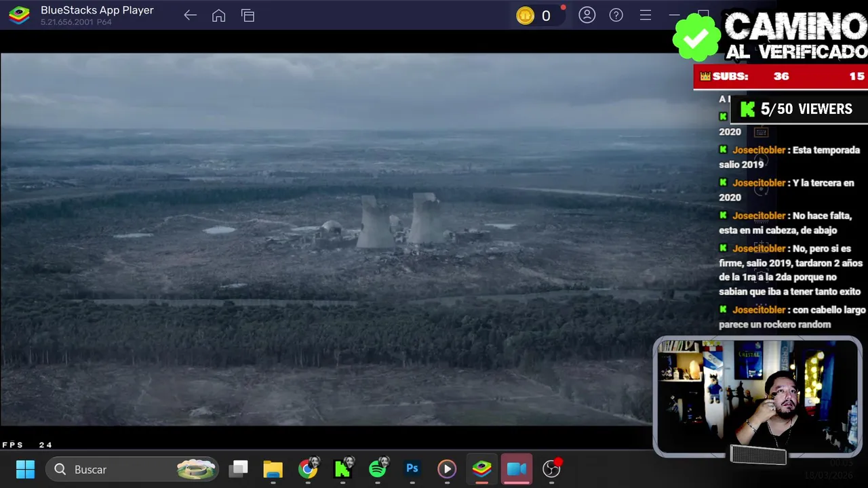Open the Windows Start menu
This screenshot has height=488, width=868.
pyautogui.click(x=25, y=469)
